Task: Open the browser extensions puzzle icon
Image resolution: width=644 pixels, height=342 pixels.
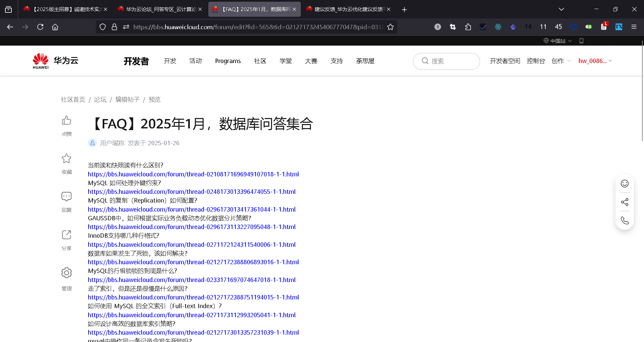Action: coord(468,27)
